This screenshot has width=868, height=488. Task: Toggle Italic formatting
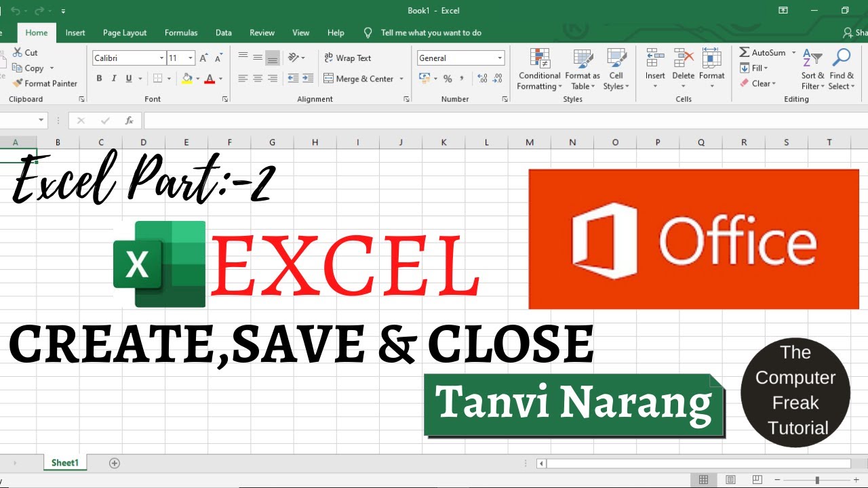point(114,79)
